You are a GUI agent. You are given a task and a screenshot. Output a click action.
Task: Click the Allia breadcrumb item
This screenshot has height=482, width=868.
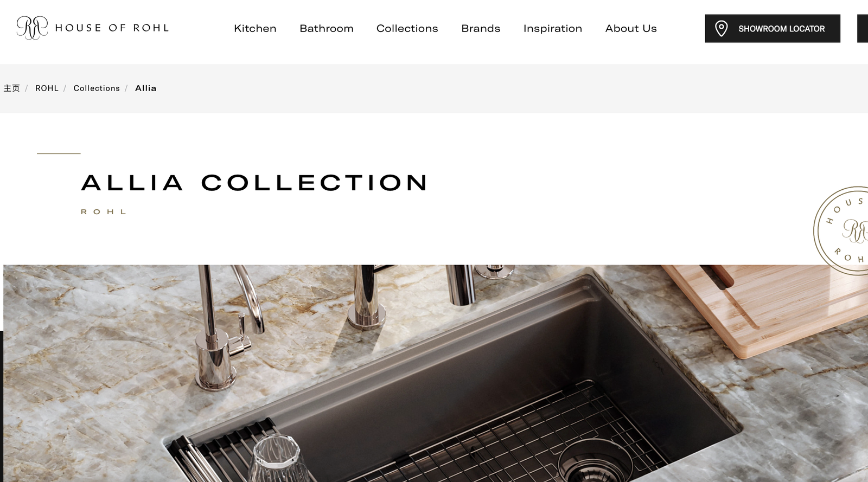(x=145, y=88)
